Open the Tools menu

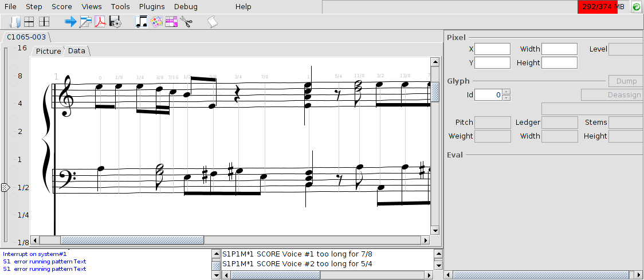tap(120, 6)
